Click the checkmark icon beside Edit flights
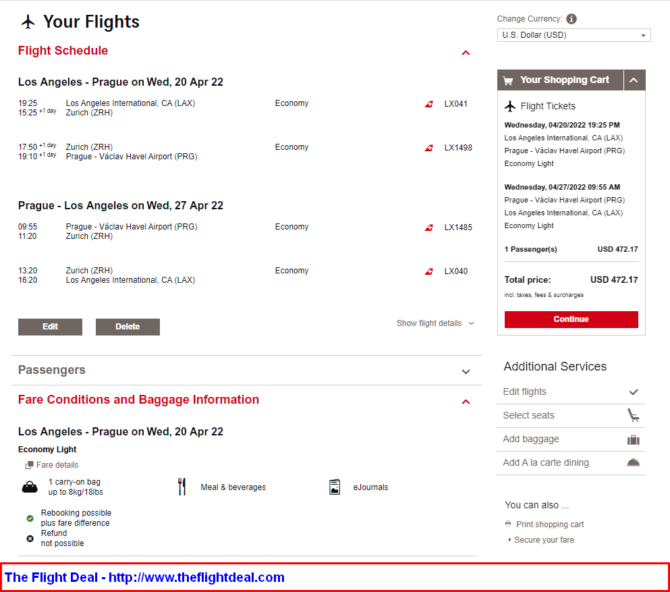Image resolution: width=670 pixels, height=592 pixels. pyautogui.click(x=634, y=392)
